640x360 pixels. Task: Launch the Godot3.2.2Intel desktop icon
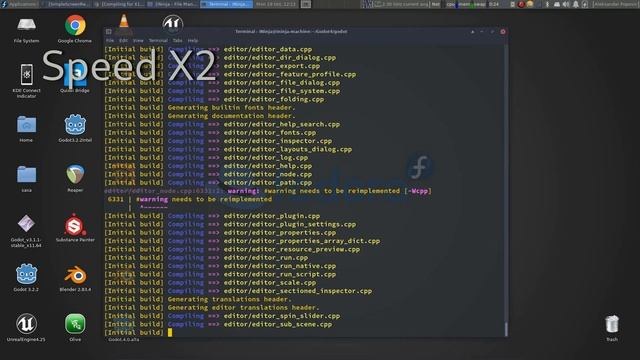click(x=75, y=124)
